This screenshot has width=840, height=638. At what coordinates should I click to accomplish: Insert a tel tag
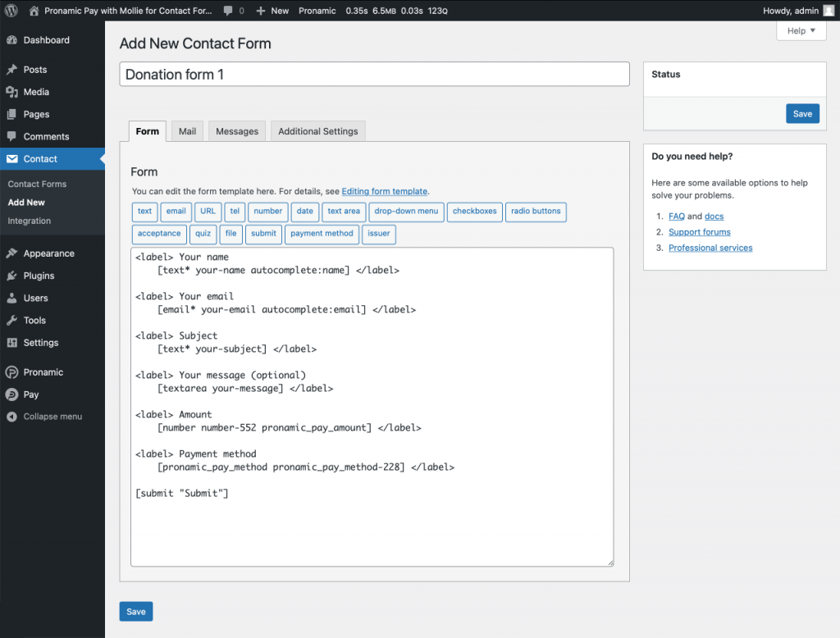pos(235,212)
